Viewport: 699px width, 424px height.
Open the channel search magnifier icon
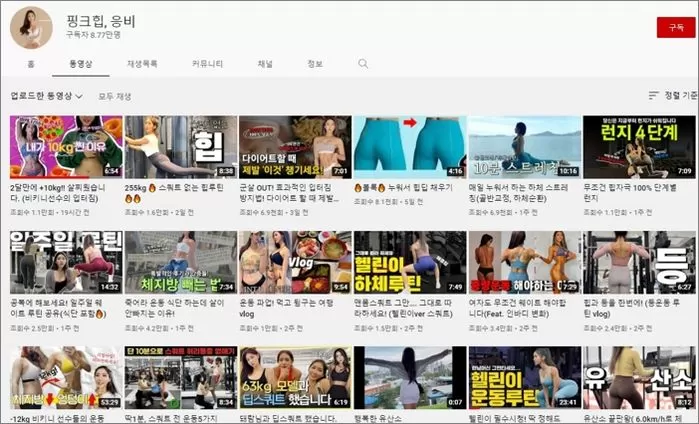363,64
